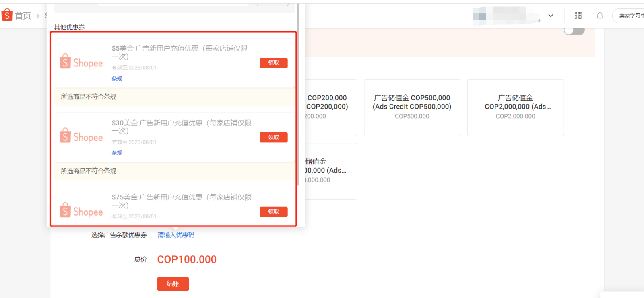The height and width of the screenshot is (298, 644).
Task: View 条规 terms for the $5 voucher
Action: 117,78
